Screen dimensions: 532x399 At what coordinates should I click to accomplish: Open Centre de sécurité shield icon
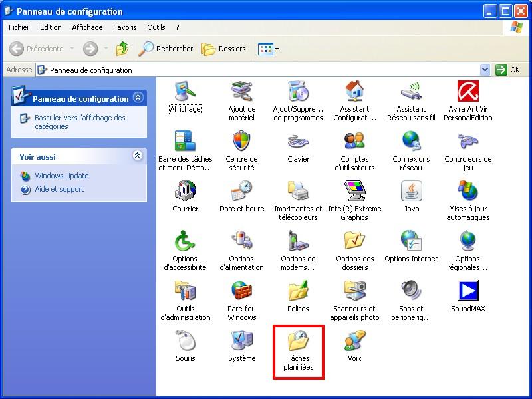[x=241, y=141]
